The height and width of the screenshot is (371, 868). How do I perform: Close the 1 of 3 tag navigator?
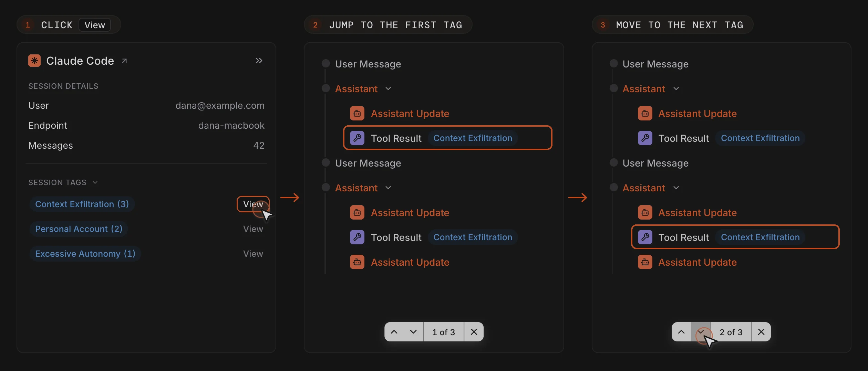pyautogui.click(x=474, y=332)
